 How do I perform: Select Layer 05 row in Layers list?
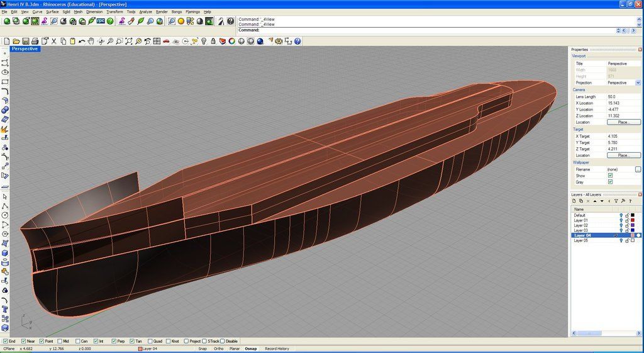pos(606,240)
